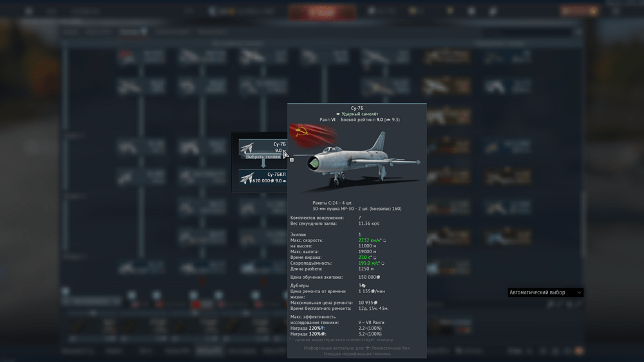The width and height of the screenshot is (644, 362).
Task: Click the strike aircraft icon beside Ударный самолёт
Action: (338, 114)
